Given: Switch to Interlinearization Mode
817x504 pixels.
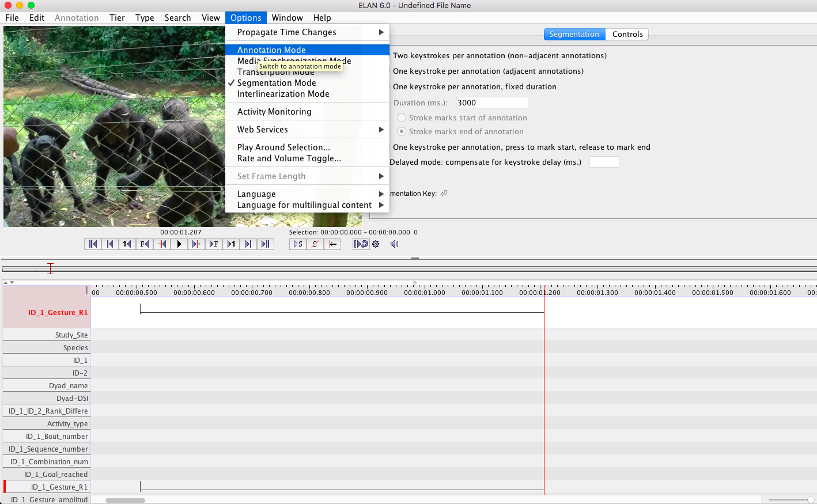Looking at the screenshot, I should (x=308, y=94).
